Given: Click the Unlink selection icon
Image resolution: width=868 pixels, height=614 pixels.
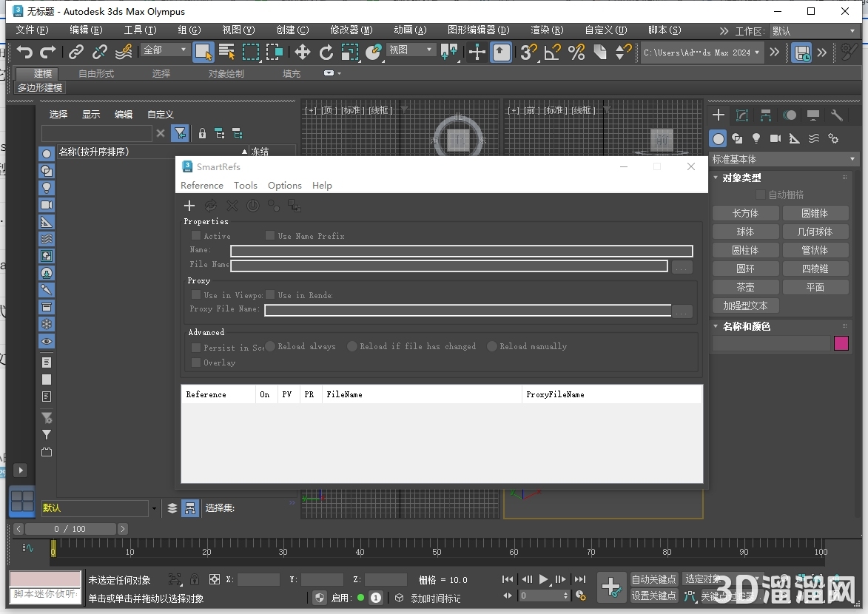Looking at the screenshot, I should click(100, 52).
